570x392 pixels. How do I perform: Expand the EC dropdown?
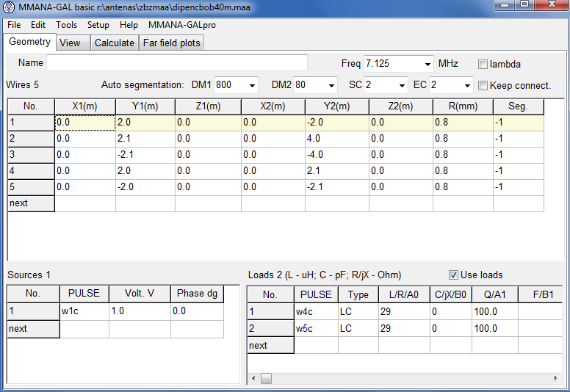[x=466, y=85]
